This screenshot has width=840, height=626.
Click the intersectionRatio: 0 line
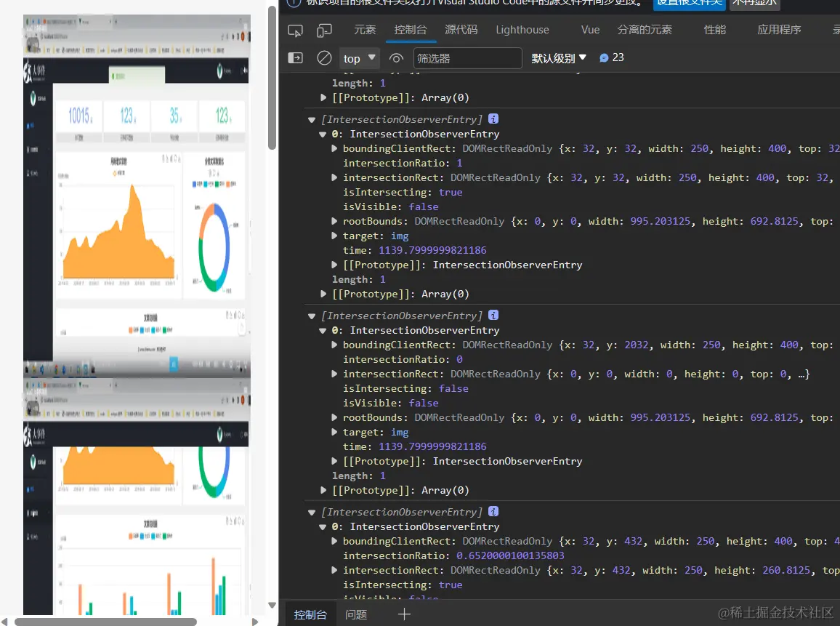pos(403,359)
